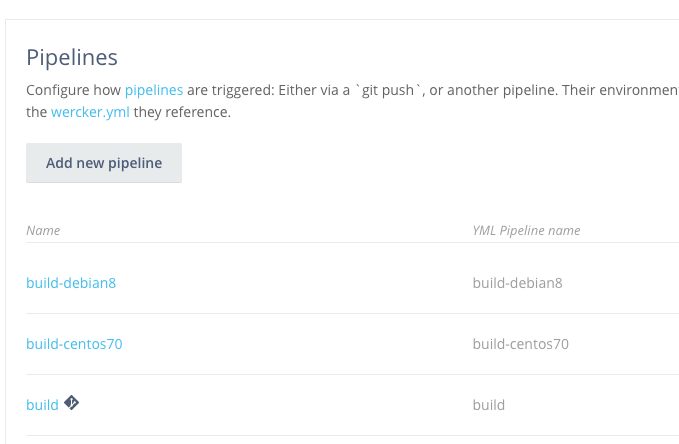The width and height of the screenshot is (679, 444).
Task: Open the wercker.yml documentation link
Action: (x=90, y=112)
